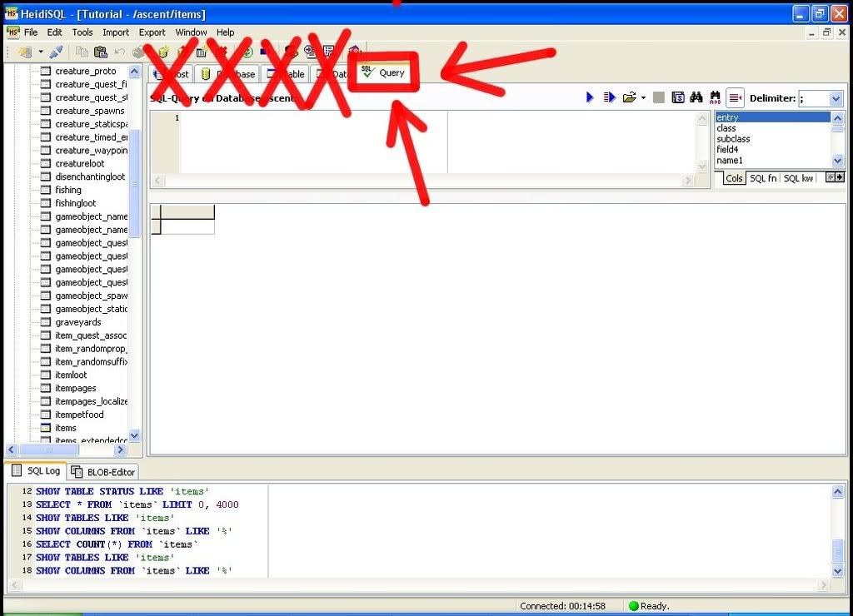Select the itempetfood table in tree
The height and width of the screenshot is (616, 853).
pos(79,415)
